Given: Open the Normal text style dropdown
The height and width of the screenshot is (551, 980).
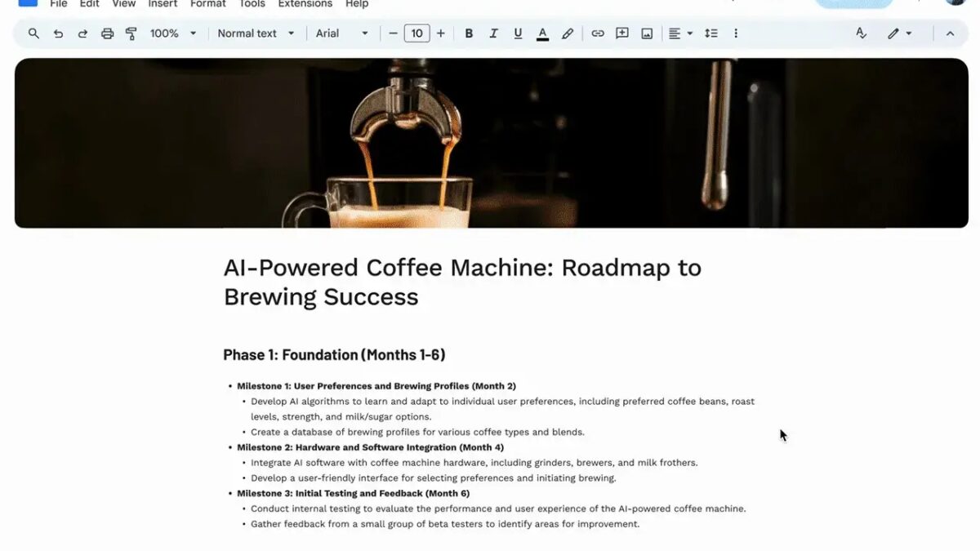Looking at the screenshot, I should [256, 33].
